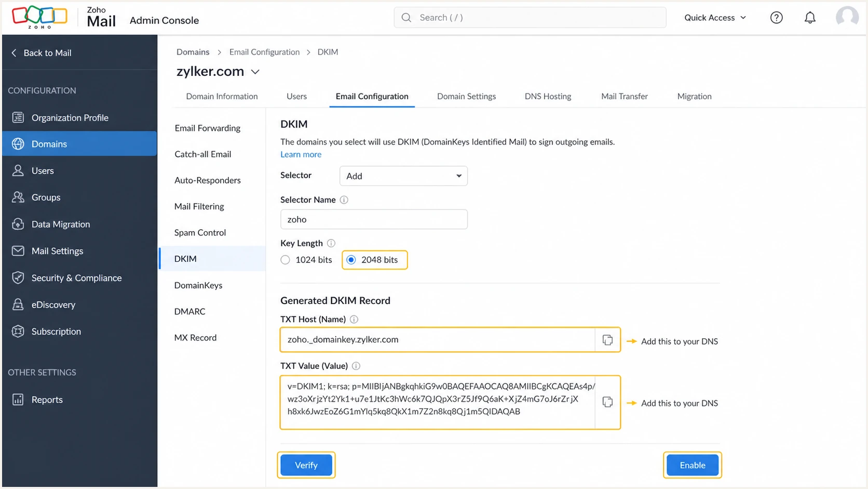Screen dimensions: 868x489
Task: Open the Mail Transfer tab
Action: pos(624,96)
